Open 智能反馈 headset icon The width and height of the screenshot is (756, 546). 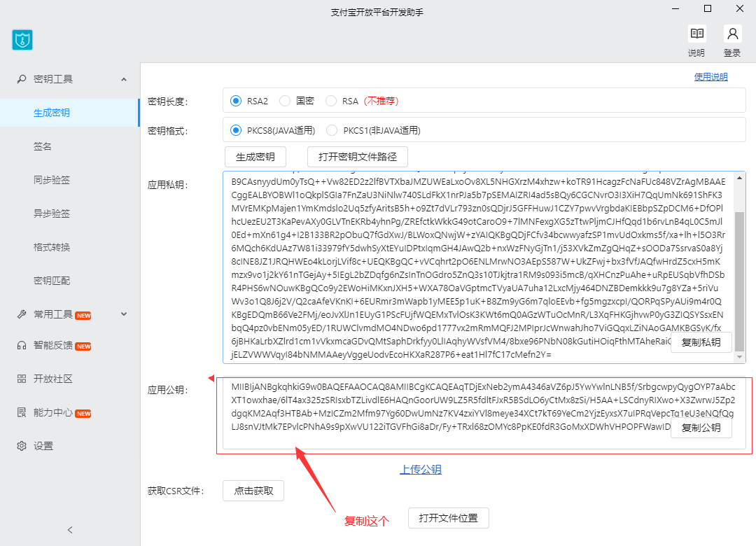click(22, 345)
